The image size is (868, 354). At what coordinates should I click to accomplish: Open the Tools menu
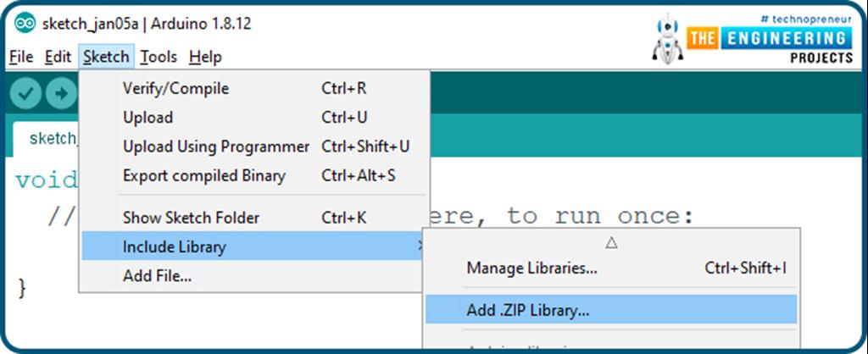pos(159,57)
